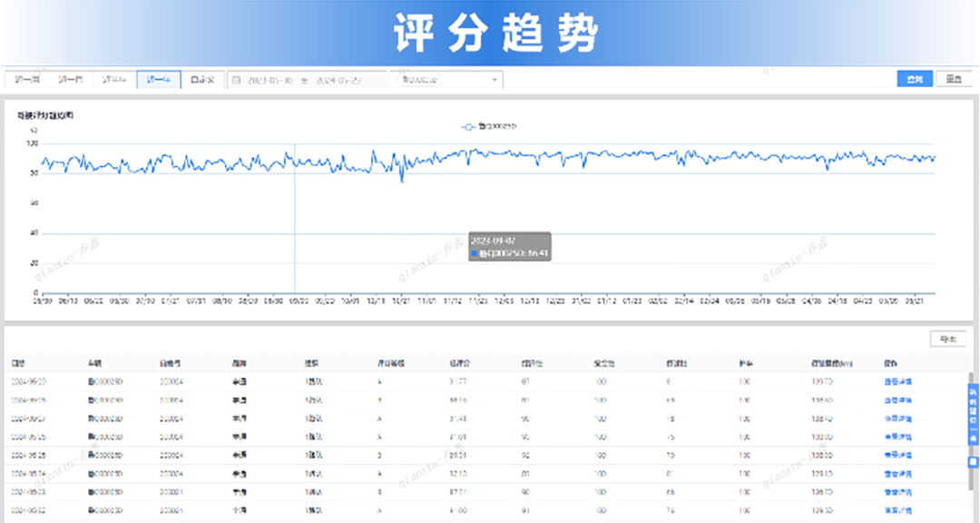The image size is (980, 523).
Task: Select the highlighted 近一年 tab
Action: (159, 80)
